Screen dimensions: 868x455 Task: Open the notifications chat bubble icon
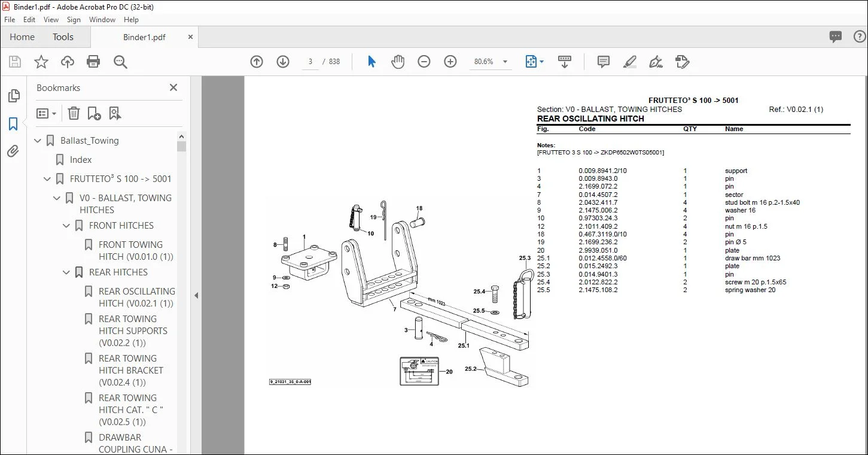[836, 37]
